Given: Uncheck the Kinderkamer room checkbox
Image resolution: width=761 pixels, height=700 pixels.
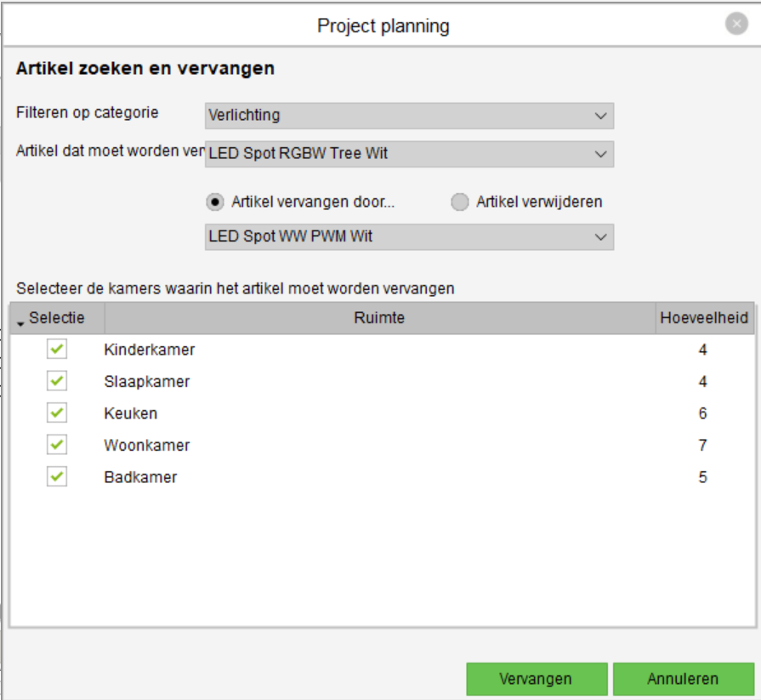Looking at the screenshot, I should tap(57, 350).
